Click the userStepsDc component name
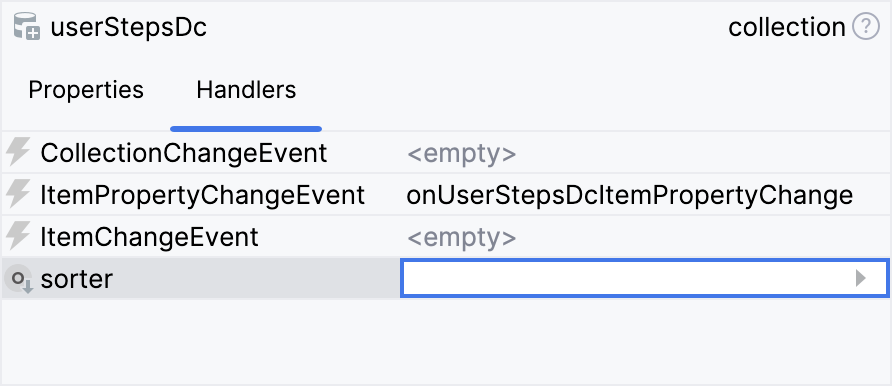The height and width of the screenshot is (386, 892). pyautogui.click(x=129, y=27)
